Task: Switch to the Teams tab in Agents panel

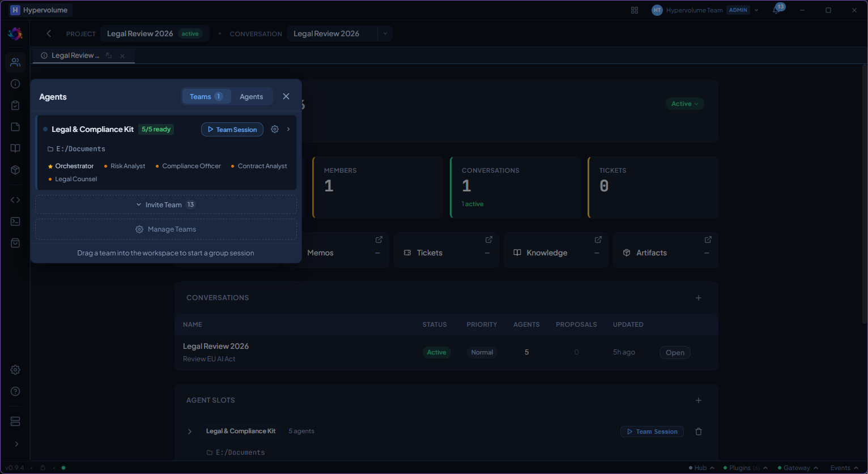Action: (x=206, y=96)
